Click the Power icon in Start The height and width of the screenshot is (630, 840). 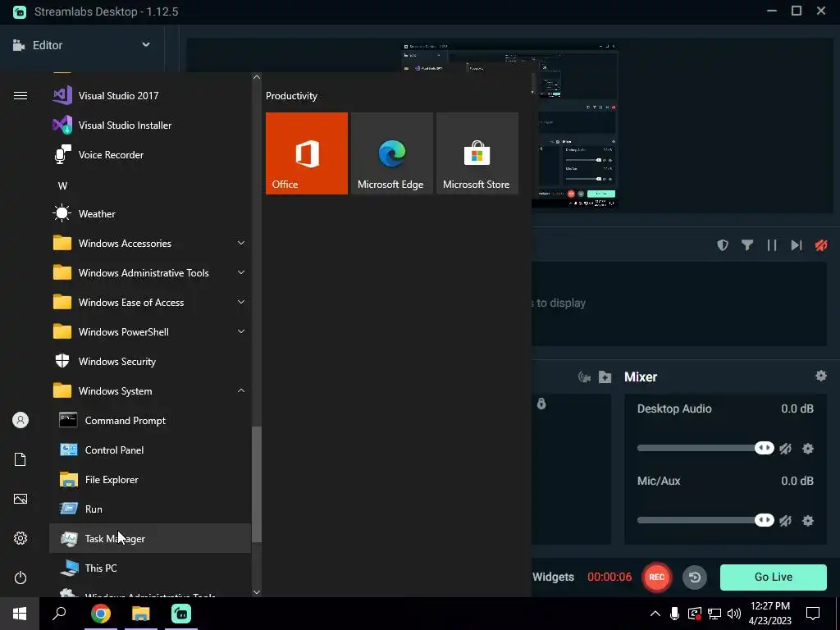pos(21,577)
